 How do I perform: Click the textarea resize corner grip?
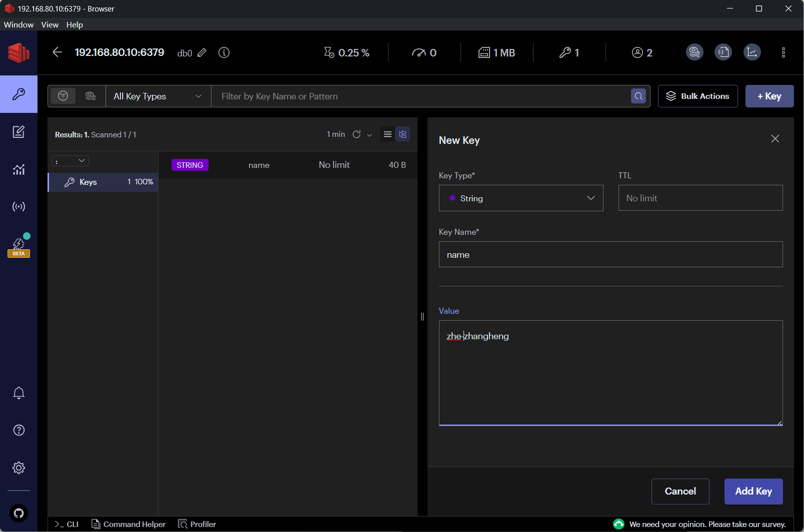click(x=779, y=423)
